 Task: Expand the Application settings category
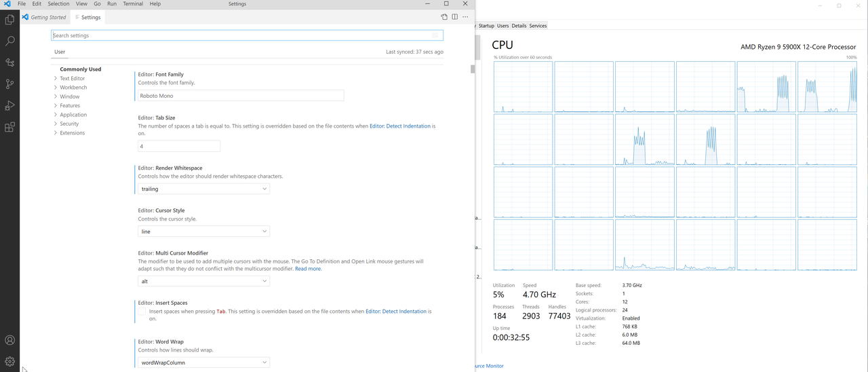(x=73, y=115)
